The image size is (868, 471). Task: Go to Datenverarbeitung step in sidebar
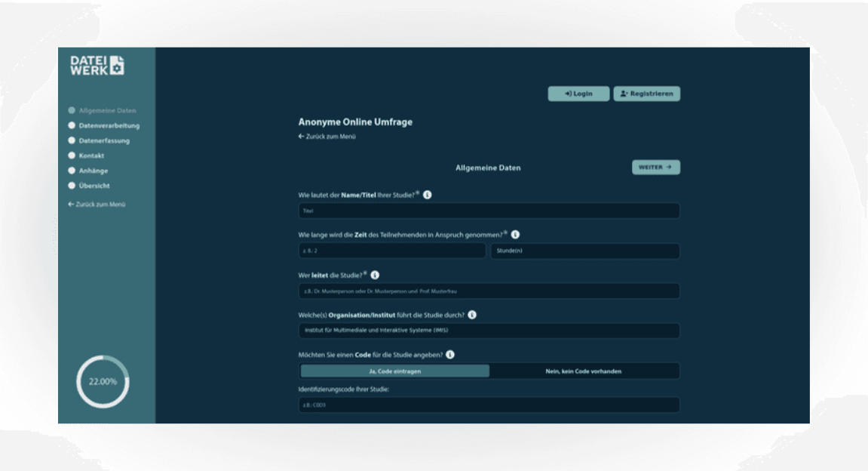tap(109, 125)
